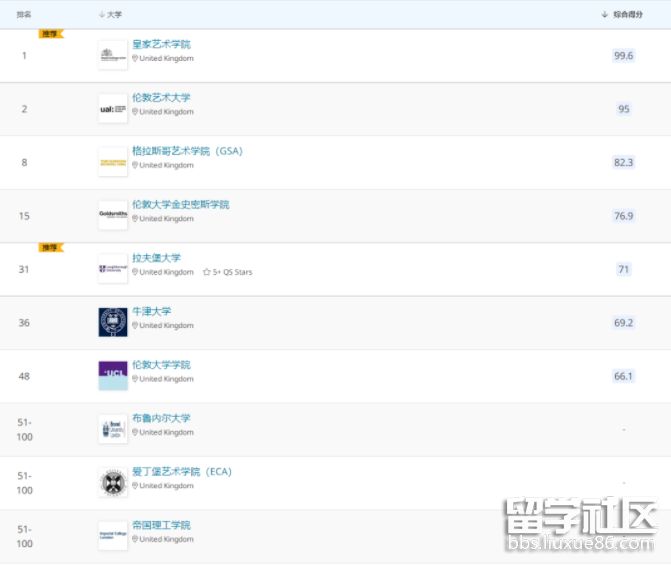Click the Loughborough University logo

(x=113, y=268)
